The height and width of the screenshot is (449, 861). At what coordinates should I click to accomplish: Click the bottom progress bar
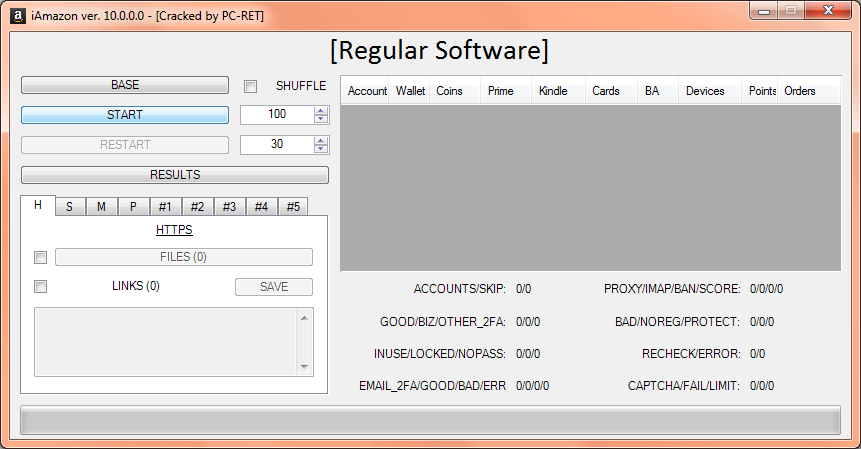(430, 420)
